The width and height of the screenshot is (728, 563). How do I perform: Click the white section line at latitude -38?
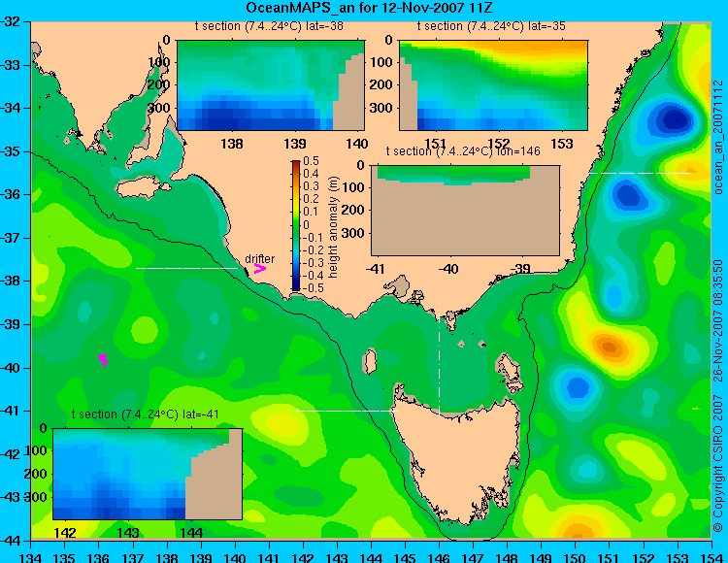click(x=186, y=268)
